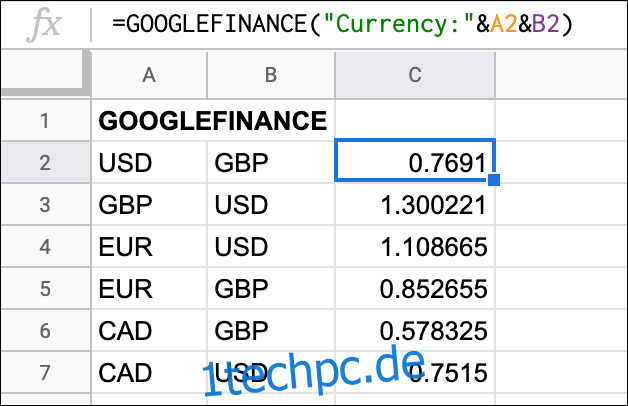Click cell showing 1.300221
The image size is (628, 406).
415,204
